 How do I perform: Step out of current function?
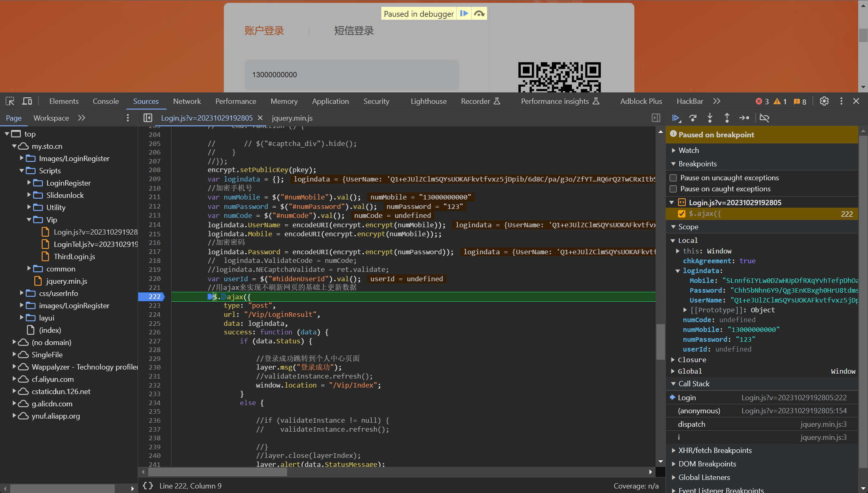pyautogui.click(x=727, y=118)
